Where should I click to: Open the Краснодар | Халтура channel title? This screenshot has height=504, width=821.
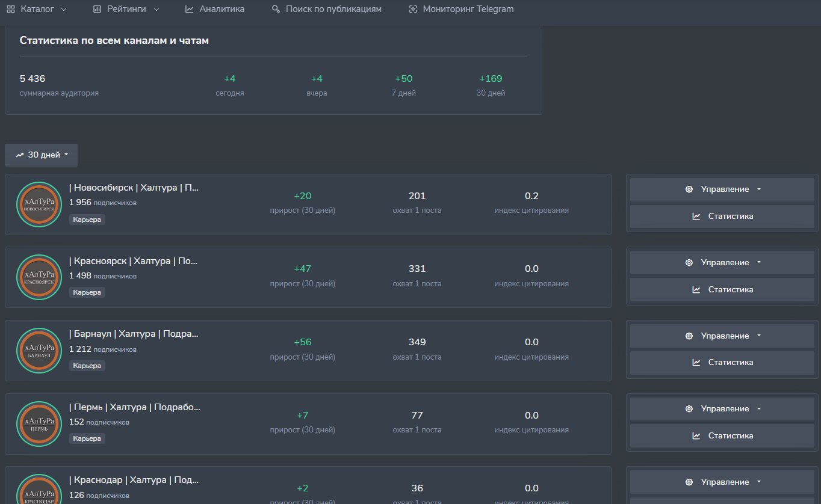pos(134,481)
